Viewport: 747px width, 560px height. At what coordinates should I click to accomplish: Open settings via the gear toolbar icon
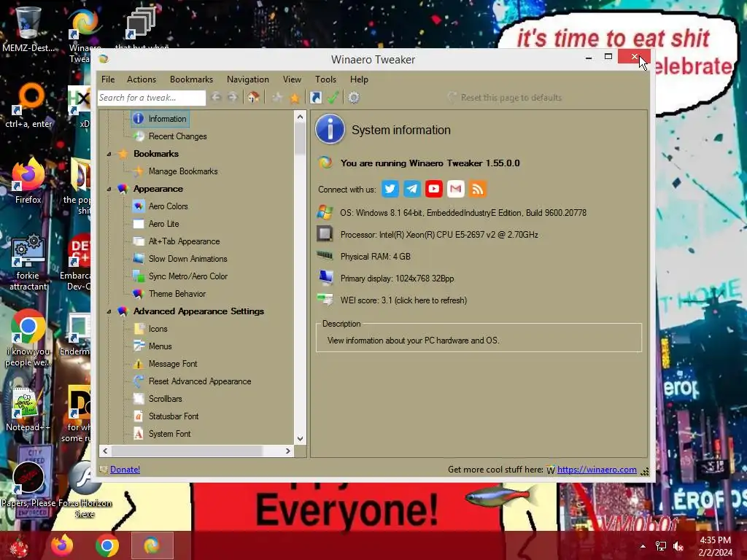tap(354, 98)
